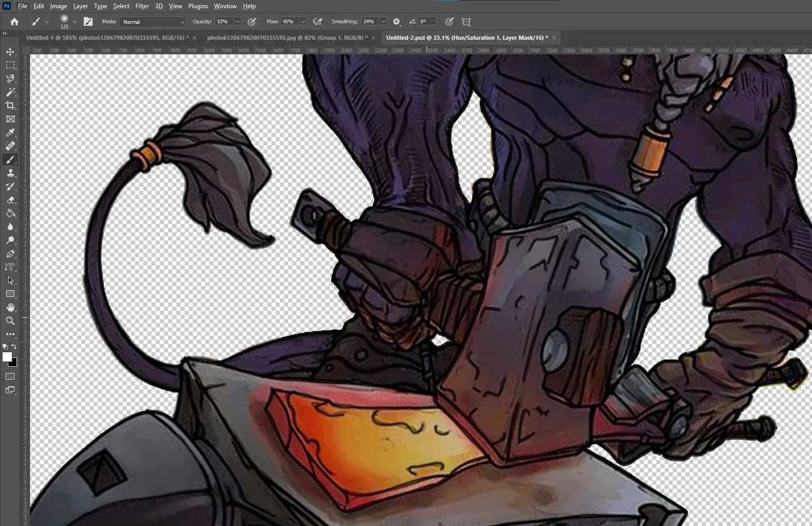This screenshot has height=526, width=812.
Task: Open the Filter menu
Action: (142, 6)
